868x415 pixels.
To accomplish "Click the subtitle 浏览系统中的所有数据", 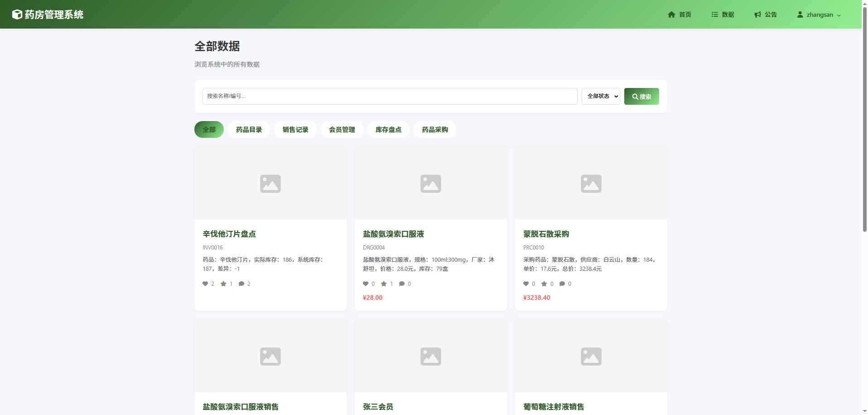I will click(227, 64).
